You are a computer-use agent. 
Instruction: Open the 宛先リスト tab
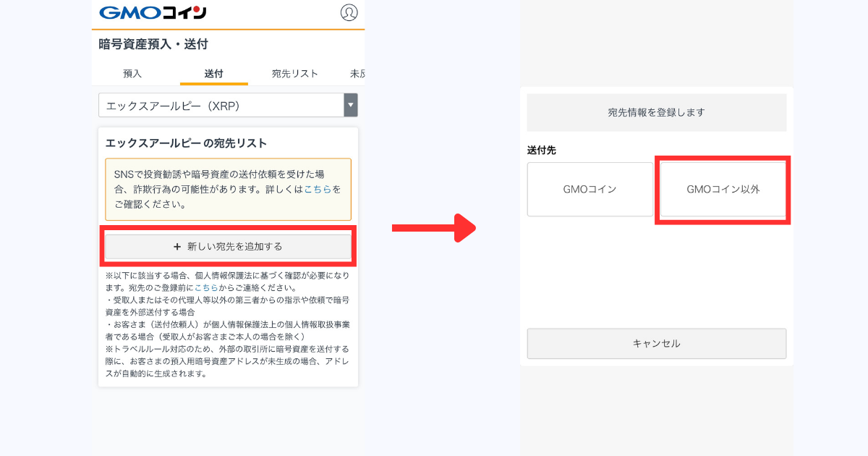click(295, 73)
